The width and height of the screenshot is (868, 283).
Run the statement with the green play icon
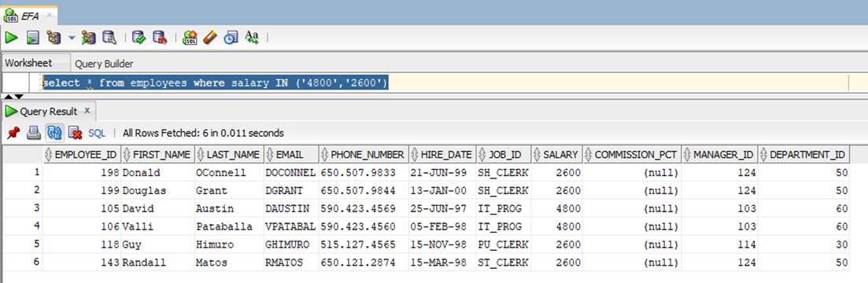(x=12, y=38)
